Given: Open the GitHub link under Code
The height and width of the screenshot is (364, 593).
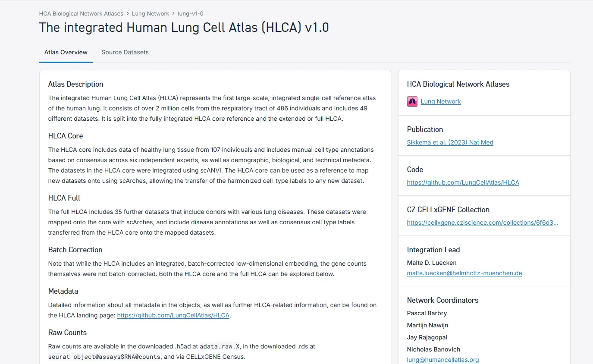Looking at the screenshot, I should coord(463,182).
